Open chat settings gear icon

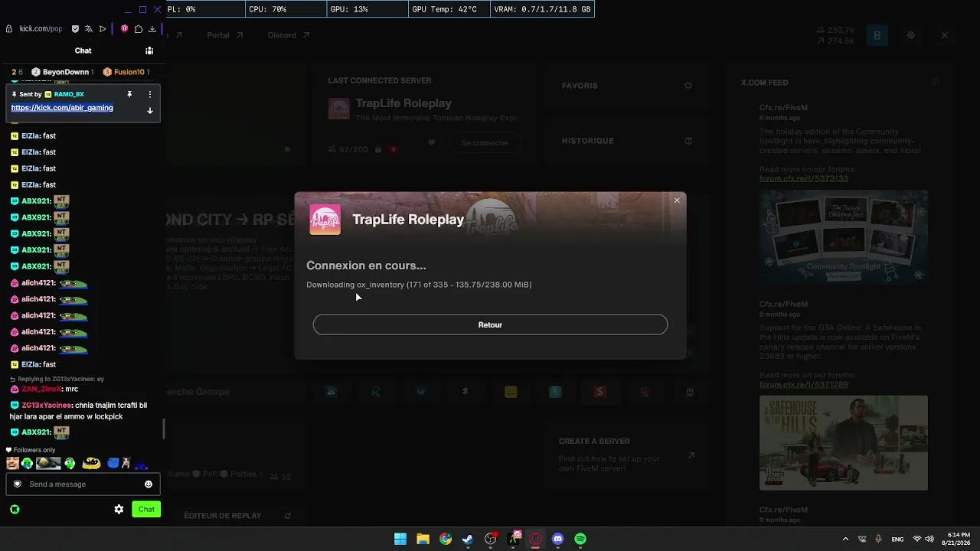tap(119, 510)
